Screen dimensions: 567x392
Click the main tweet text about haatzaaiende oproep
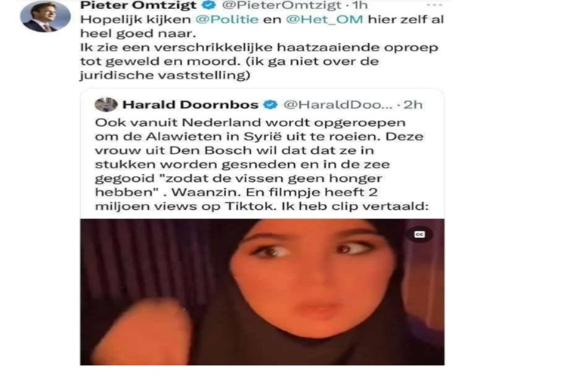pos(262,48)
